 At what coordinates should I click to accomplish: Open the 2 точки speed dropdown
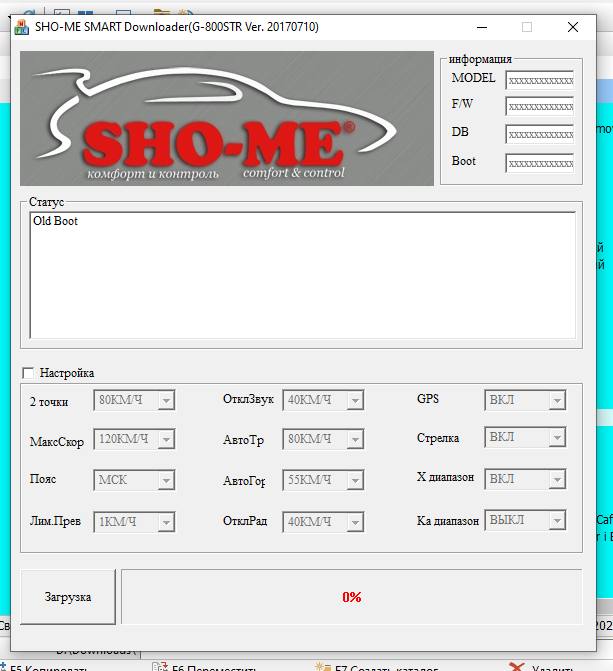[x=134, y=401]
